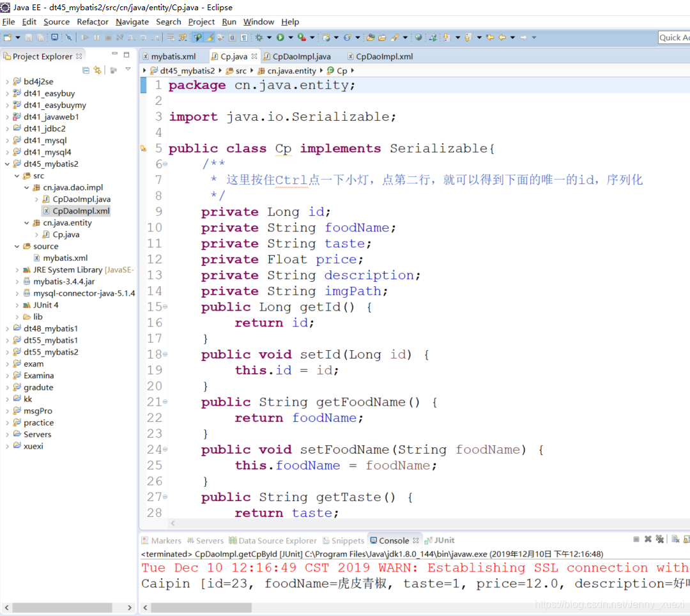Click the warning marker on line 5
This screenshot has height=616, width=690.
tap(143, 148)
